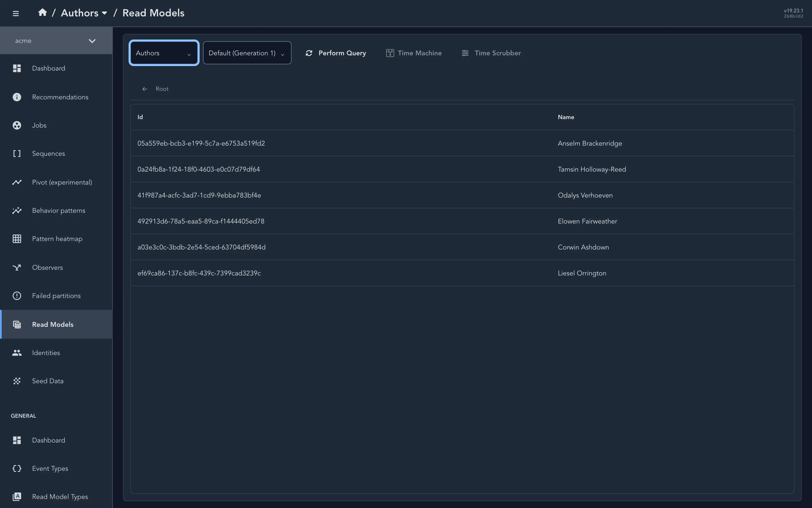
Task: Expand the acme namespace selector
Action: click(x=56, y=41)
